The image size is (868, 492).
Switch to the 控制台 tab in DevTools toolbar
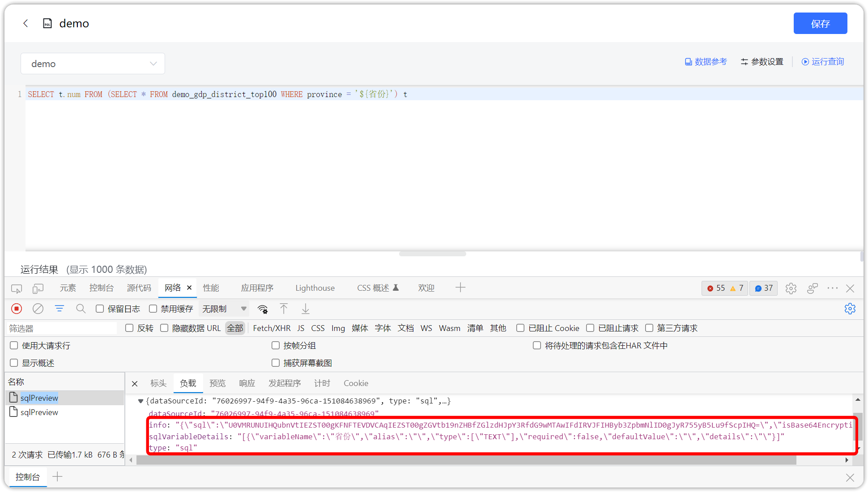pyautogui.click(x=102, y=288)
